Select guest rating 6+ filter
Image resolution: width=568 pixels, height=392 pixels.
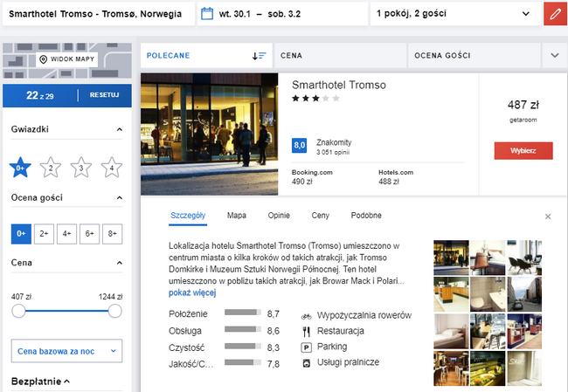89,234
